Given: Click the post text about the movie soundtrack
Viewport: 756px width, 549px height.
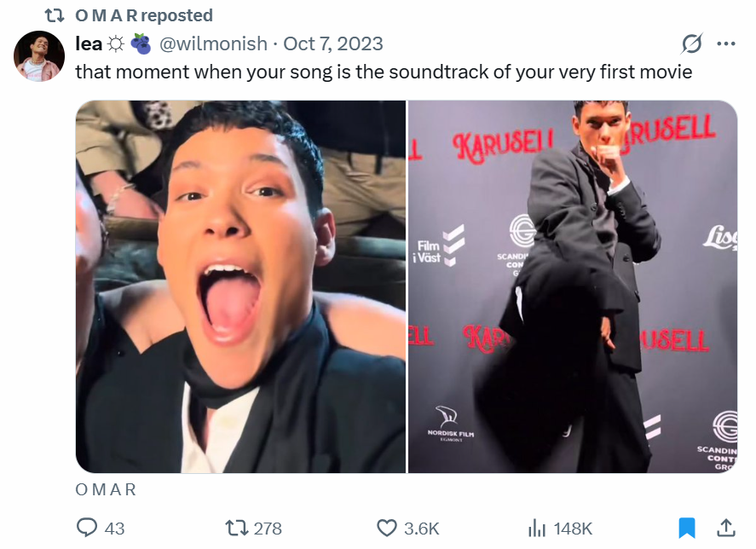Looking at the screenshot, I should (384, 72).
